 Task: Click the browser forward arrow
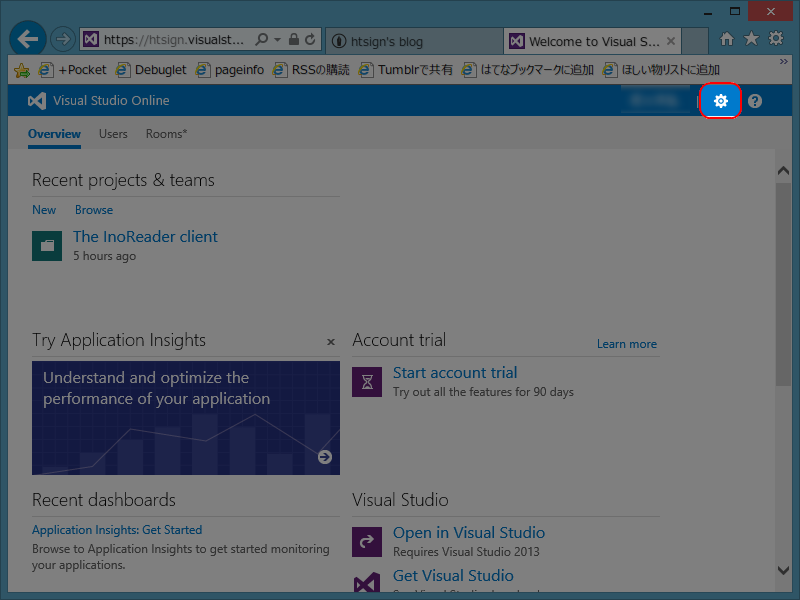tap(63, 39)
